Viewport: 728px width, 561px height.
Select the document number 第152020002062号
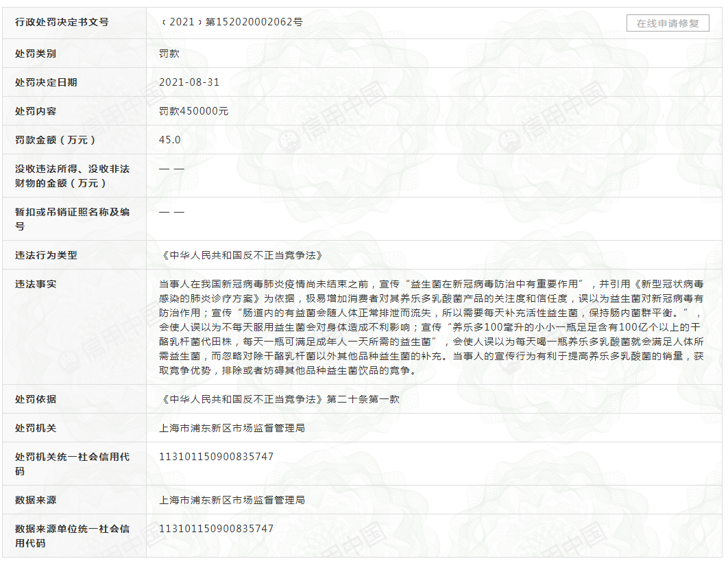coord(254,22)
